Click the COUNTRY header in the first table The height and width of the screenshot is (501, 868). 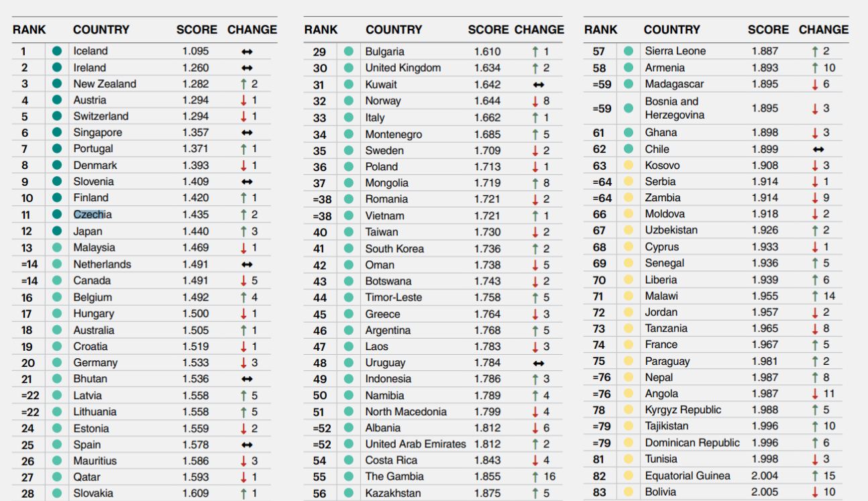click(x=101, y=30)
